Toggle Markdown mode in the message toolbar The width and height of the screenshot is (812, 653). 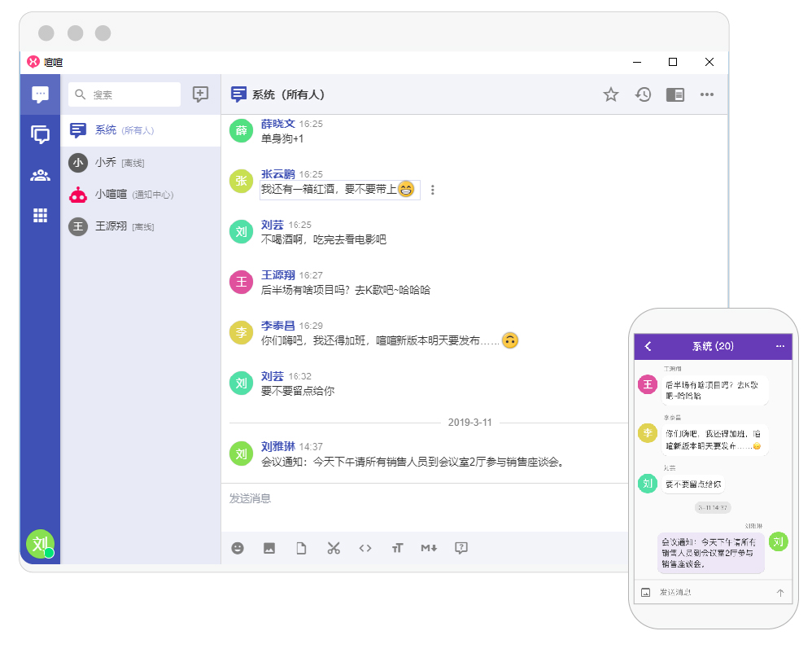pyautogui.click(x=429, y=548)
